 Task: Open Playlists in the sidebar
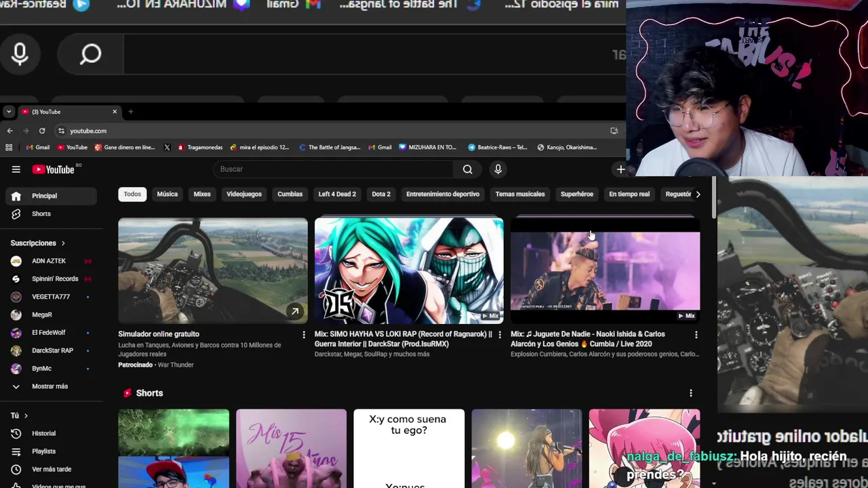(52, 451)
